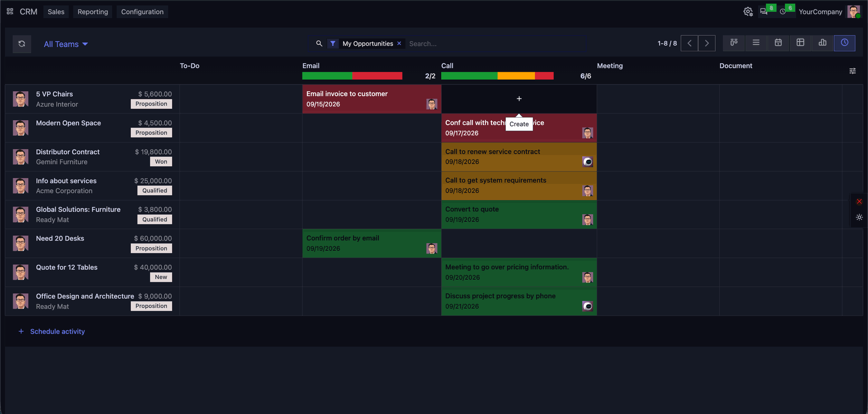Viewport: 868px width, 414px height.
Task: Open the Reporting menu
Action: (93, 12)
